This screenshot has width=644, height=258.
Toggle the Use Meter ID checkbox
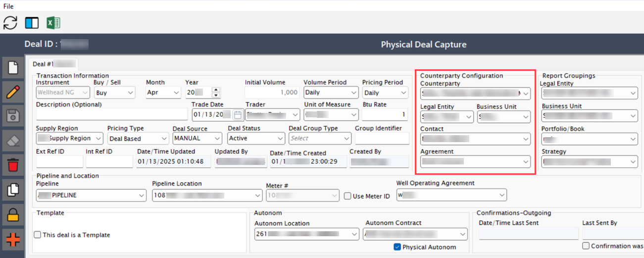coord(347,196)
